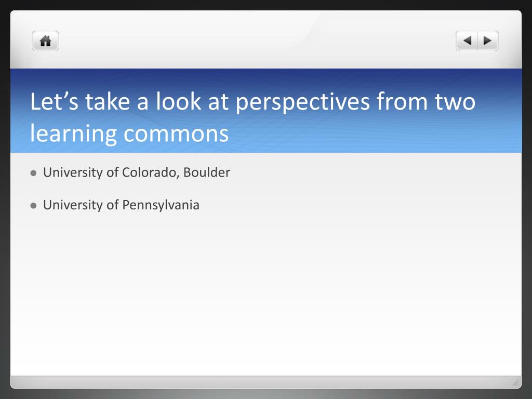Select the bullet dot beside University of Pennsylvania

(33, 206)
